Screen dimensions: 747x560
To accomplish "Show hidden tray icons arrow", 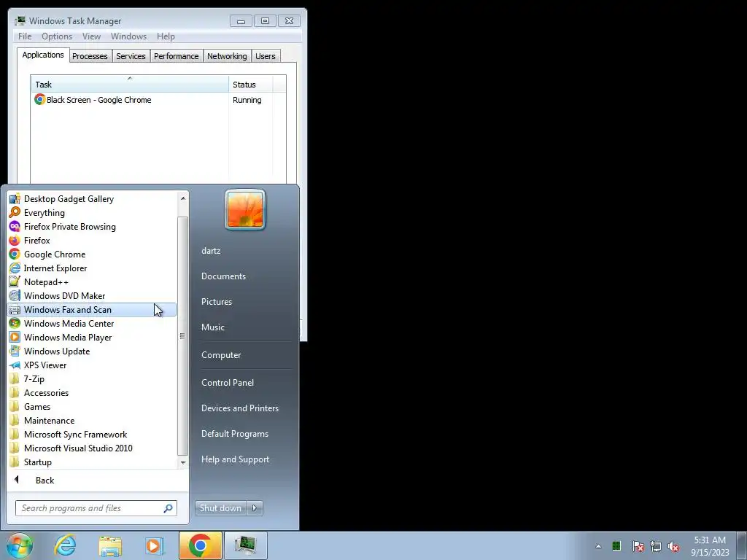I will pyautogui.click(x=598, y=546).
